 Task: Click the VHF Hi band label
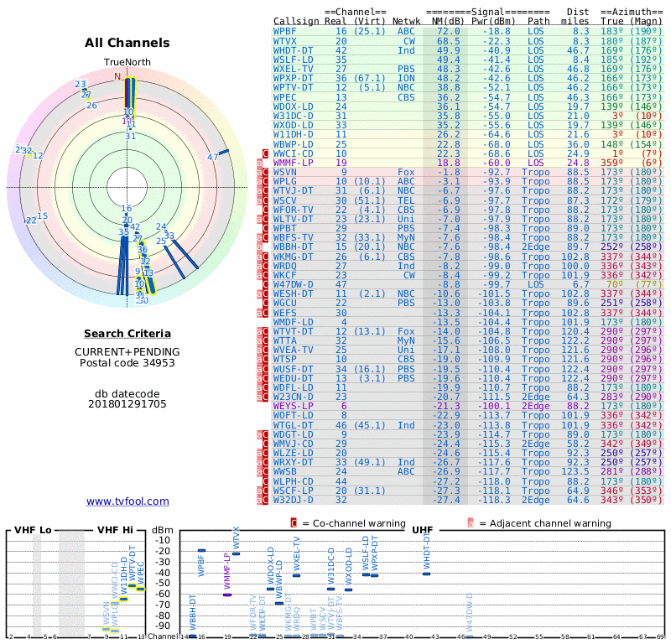click(116, 530)
